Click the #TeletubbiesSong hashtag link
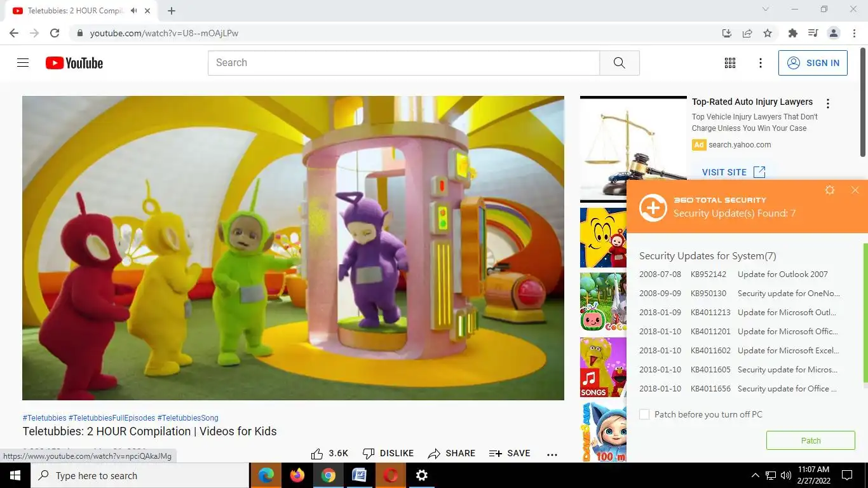This screenshot has height=488, width=868. tap(188, 418)
